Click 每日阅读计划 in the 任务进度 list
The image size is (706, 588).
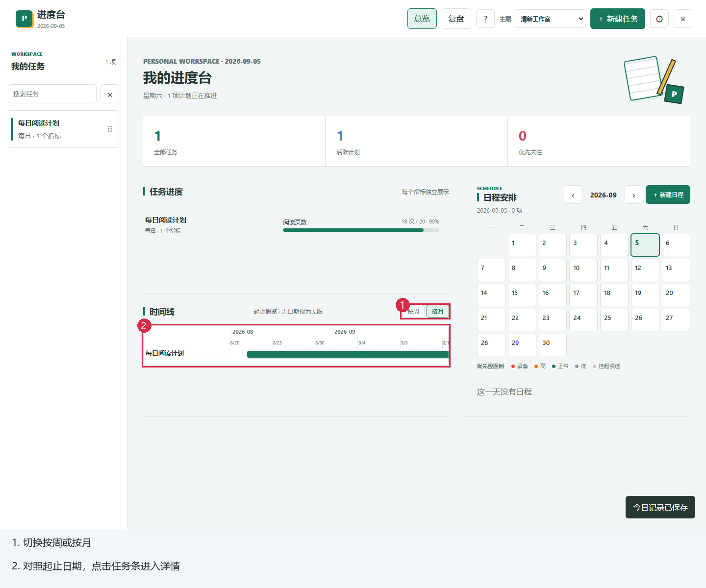(166, 220)
